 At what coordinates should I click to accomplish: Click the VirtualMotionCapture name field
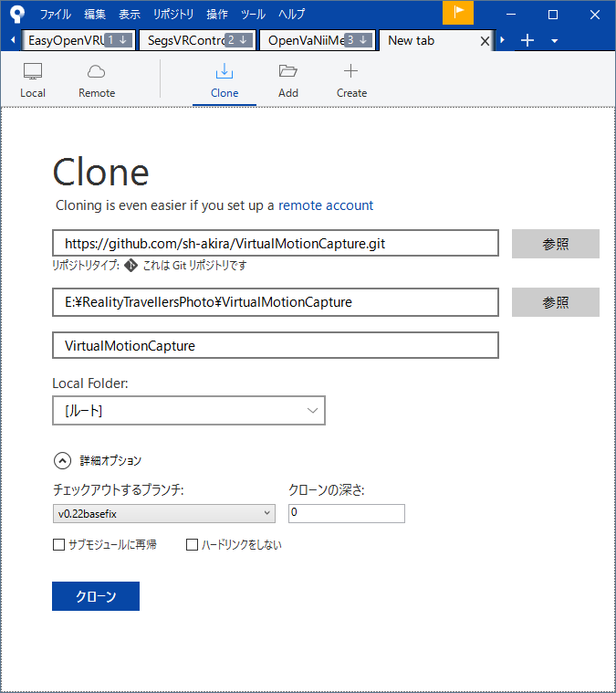click(x=276, y=345)
